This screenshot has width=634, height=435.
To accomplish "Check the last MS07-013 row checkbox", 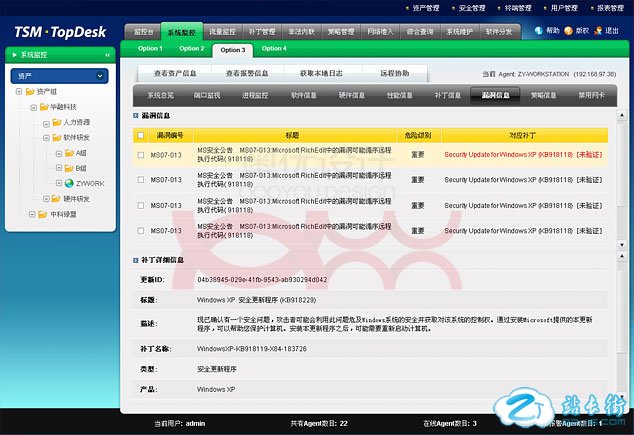I will 141,231.
